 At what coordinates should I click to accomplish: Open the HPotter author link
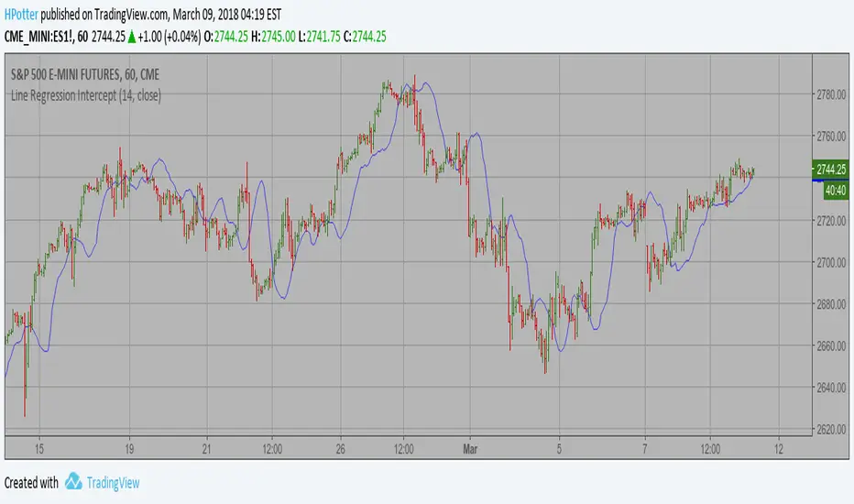pyautogui.click(x=21, y=15)
